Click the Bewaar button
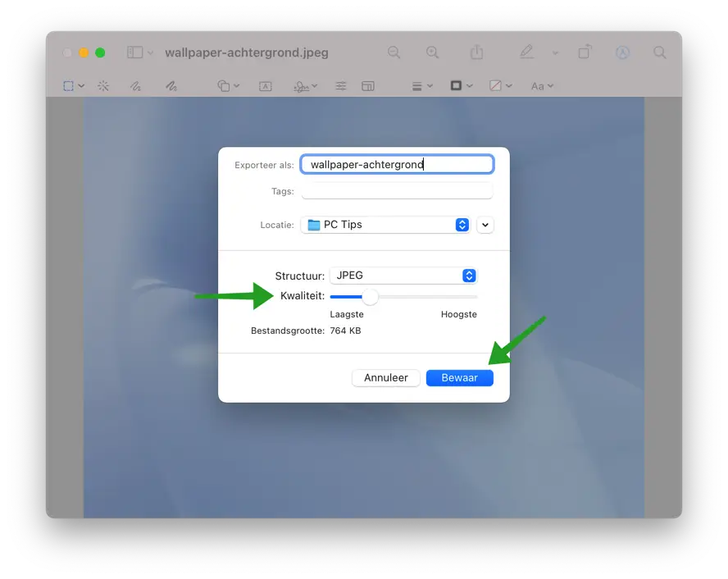728x579 pixels. pyautogui.click(x=460, y=377)
